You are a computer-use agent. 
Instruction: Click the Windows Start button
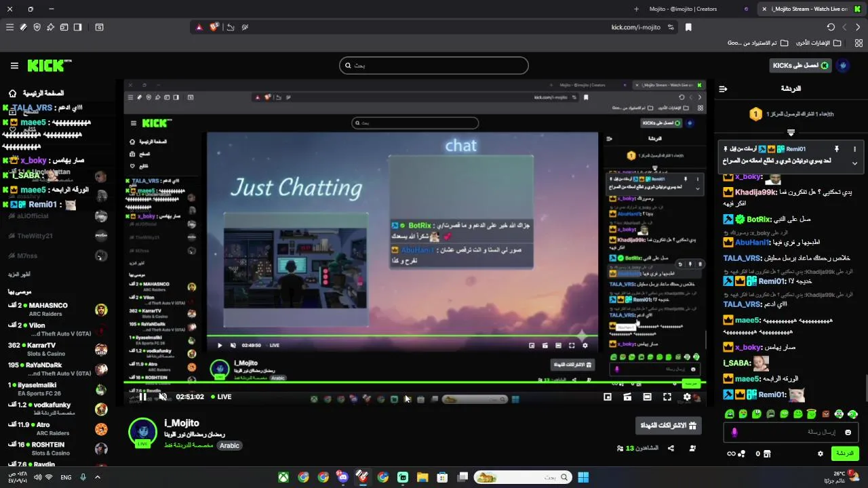tap(583, 477)
